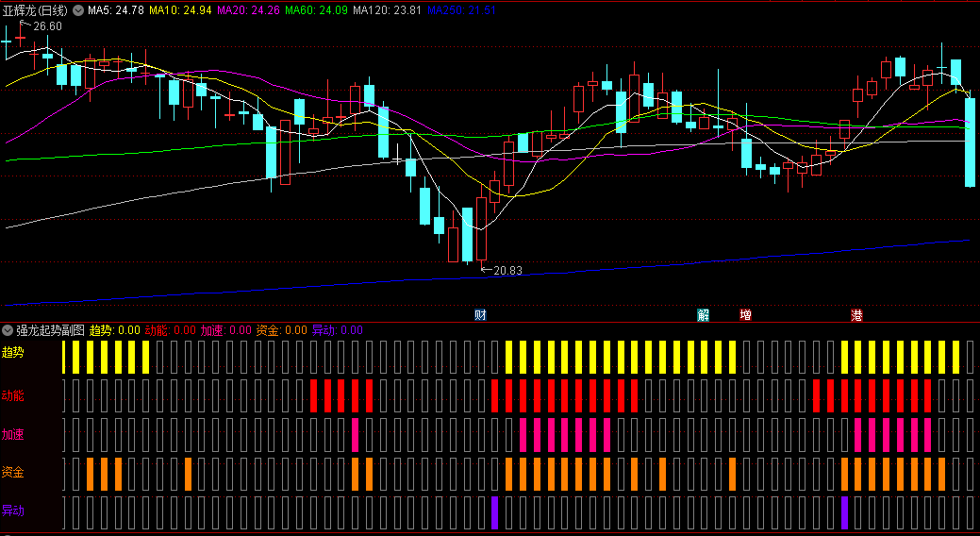Click the 异动: 0.00 header value

coord(337,330)
